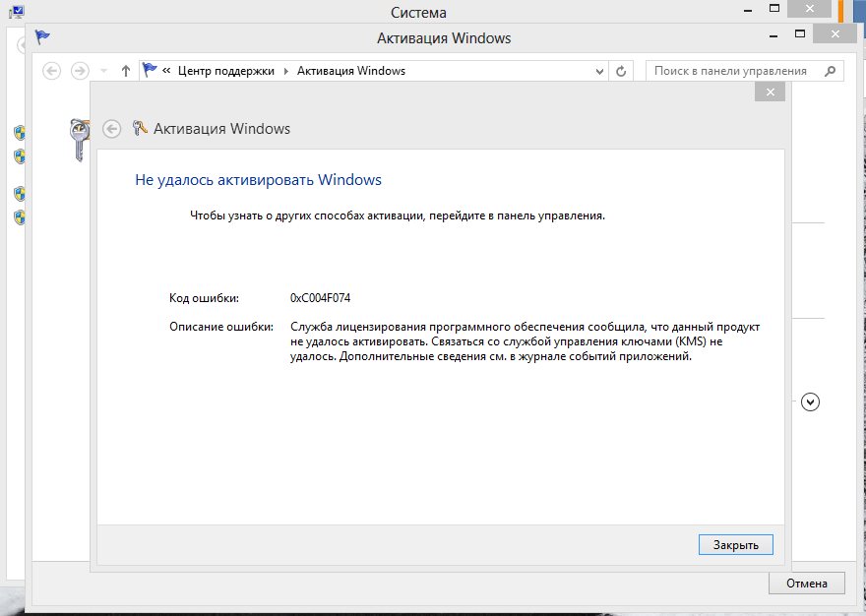866x616 pixels.
Task: Go back using the dialog's back arrow
Action: point(111,129)
